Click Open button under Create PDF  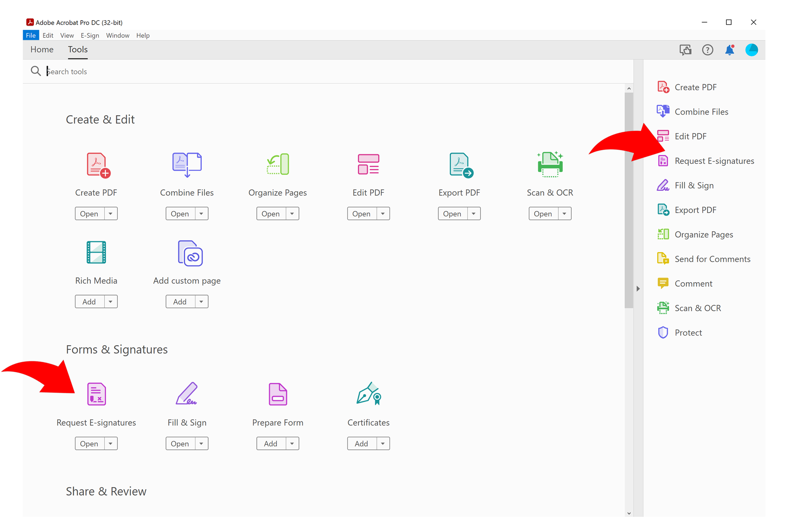(x=90, y=214)
